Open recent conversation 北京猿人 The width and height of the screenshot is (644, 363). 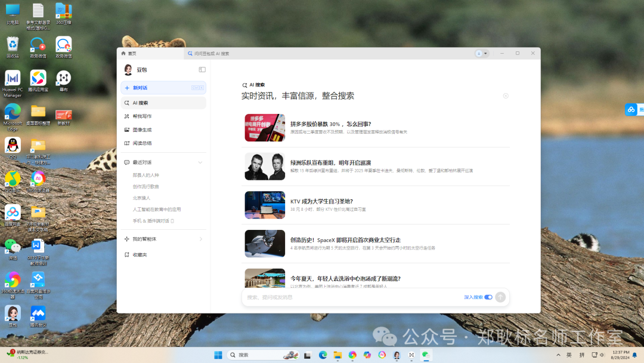click(141, 198)
